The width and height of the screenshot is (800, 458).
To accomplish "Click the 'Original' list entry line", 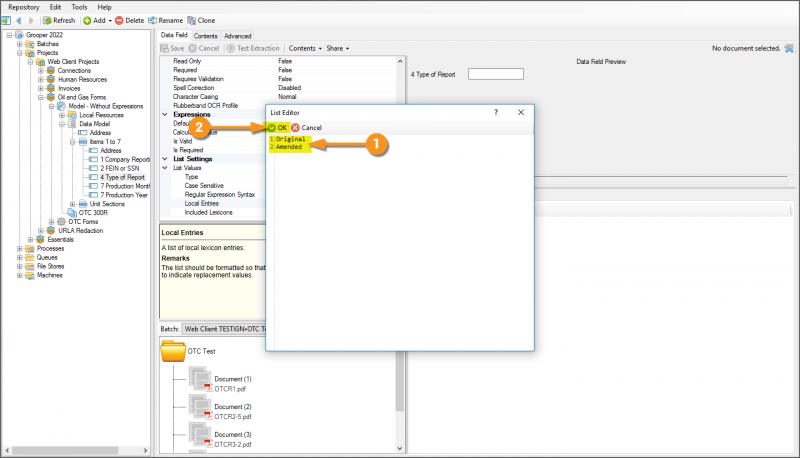I will pyautogui.click(x=290, y=139).
